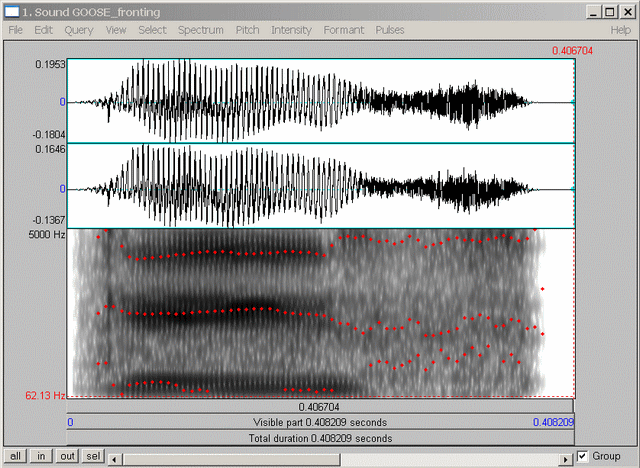This screenshot has height=468, width=640.
Task: Click the scrollbar right arrow
Action: pyautogui.click(x=566, y=458)
